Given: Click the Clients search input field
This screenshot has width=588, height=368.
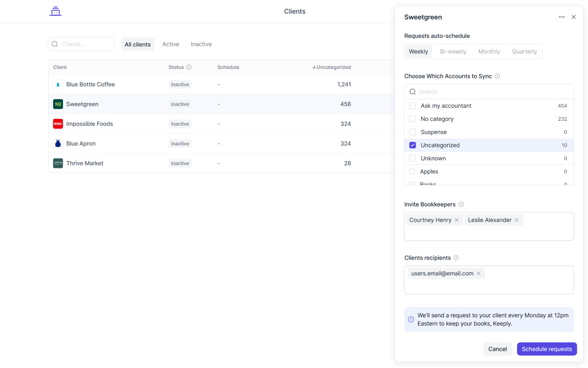Looking at the screenshot, I should click(81, 44).
